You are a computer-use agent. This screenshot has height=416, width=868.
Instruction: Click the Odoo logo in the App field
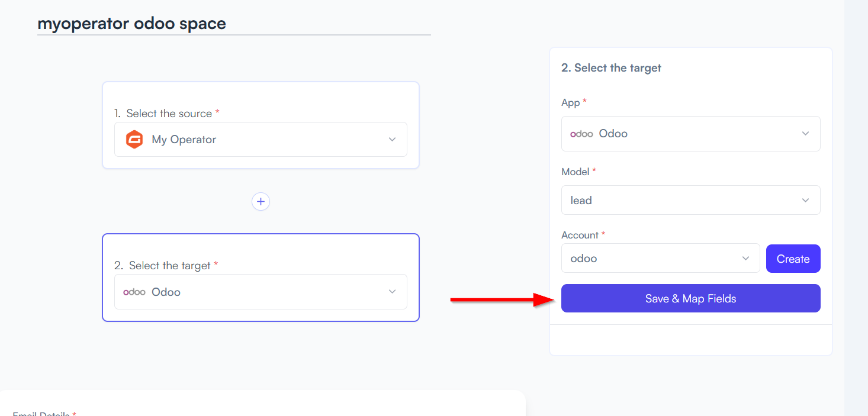pos(581,134)
